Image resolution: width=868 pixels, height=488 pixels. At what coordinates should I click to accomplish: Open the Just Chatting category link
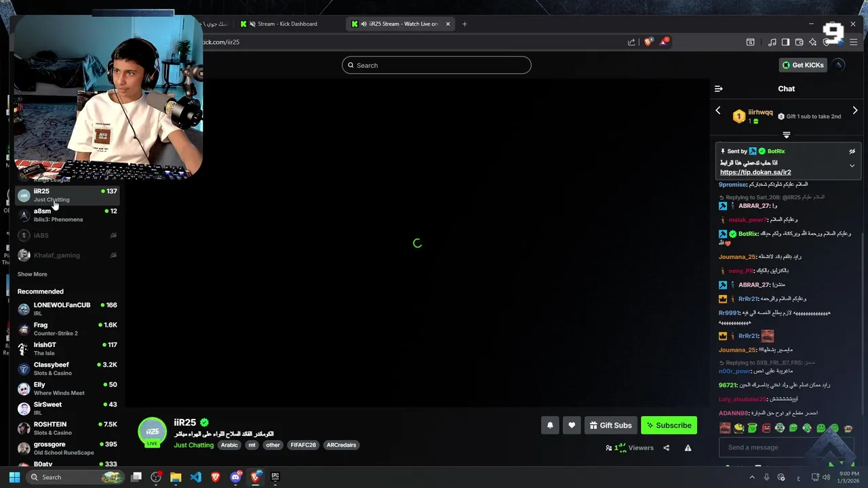193,445
